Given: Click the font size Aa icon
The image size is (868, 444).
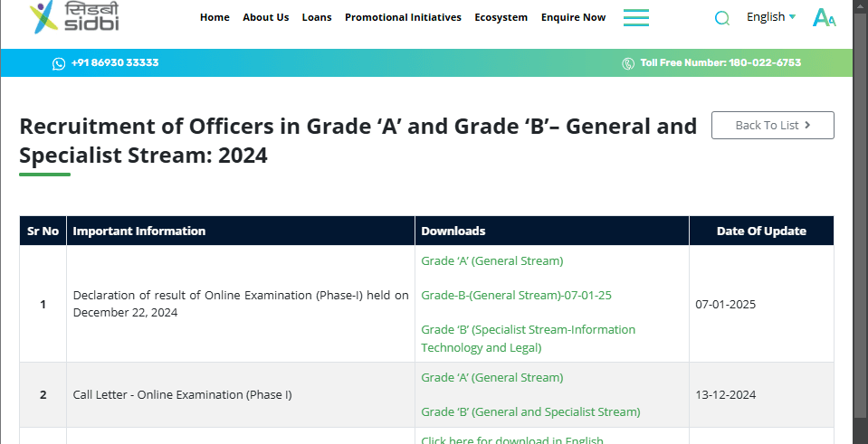Looking at the screenshot, I should click(824, 17).
